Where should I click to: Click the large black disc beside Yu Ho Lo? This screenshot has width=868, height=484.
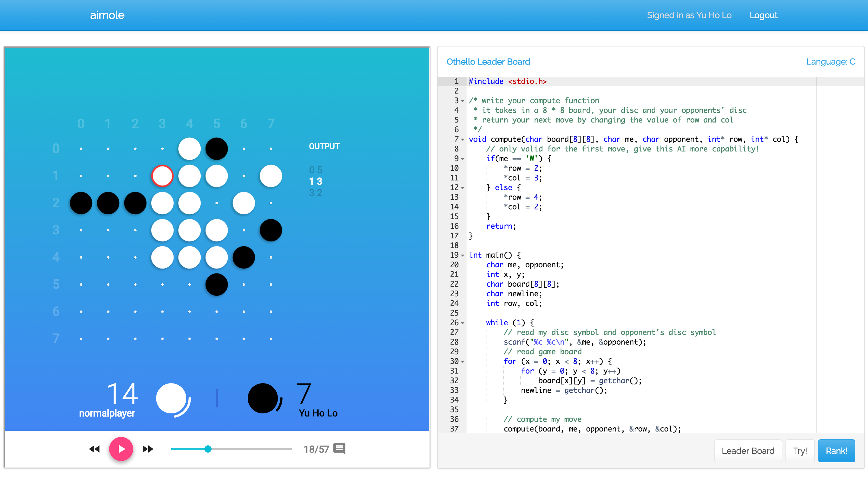tap(263, 398)
